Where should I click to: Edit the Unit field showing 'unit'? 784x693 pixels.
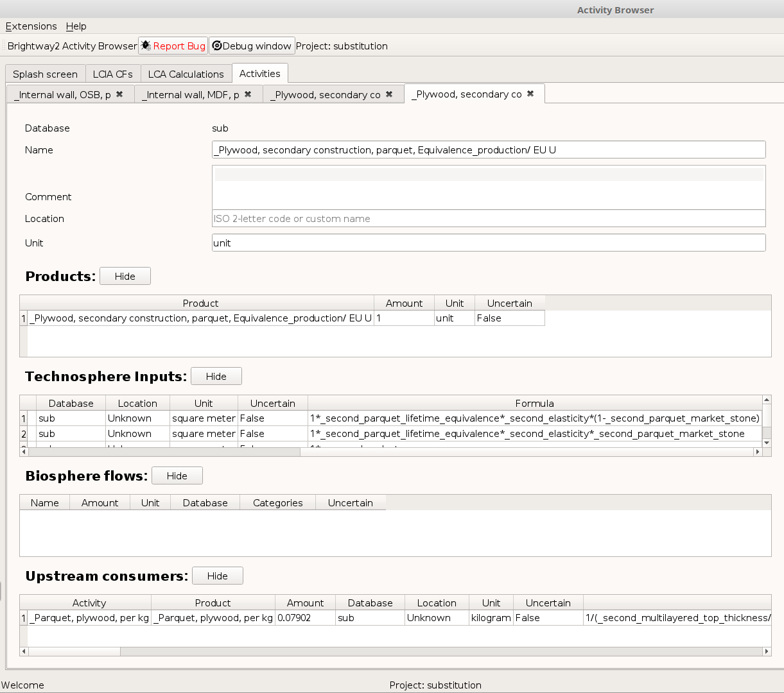[x=488, y=243]
